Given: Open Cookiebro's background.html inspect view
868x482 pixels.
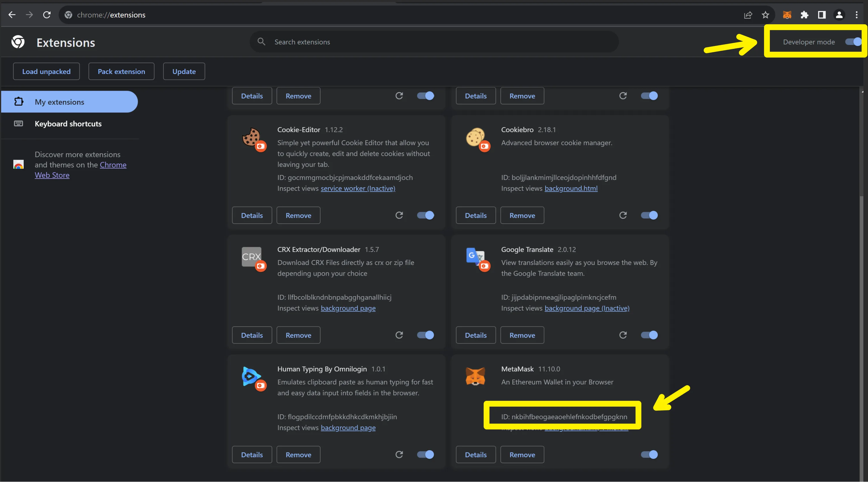Looking at the screenshot, I should pos(571,188).
